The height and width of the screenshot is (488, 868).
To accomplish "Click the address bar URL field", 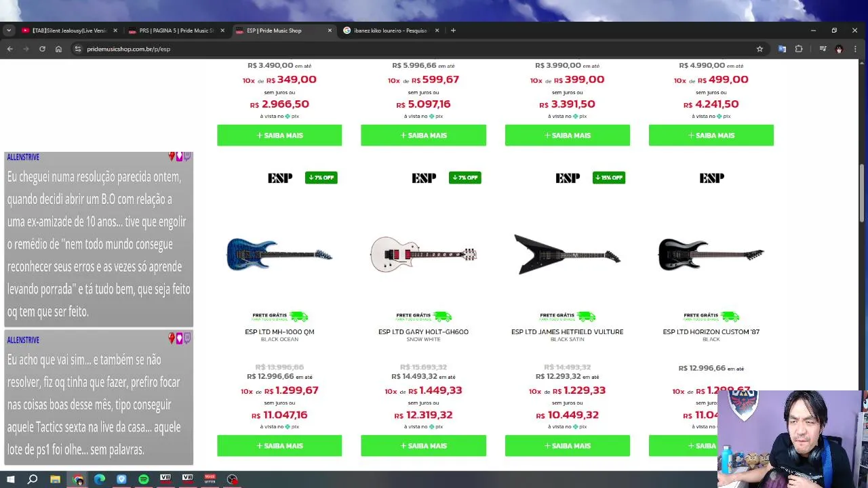I will 407,49.
